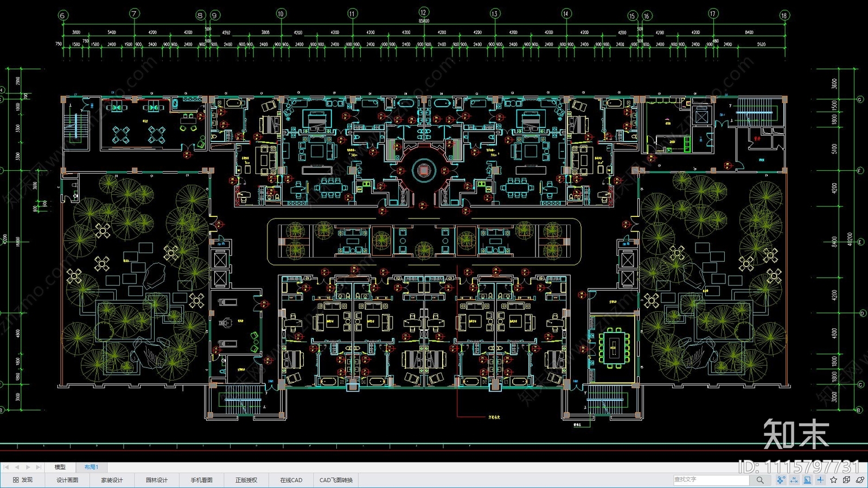Toggle the dimension N distance status icon
Screen dimensions: 868x488
(794, 480)
